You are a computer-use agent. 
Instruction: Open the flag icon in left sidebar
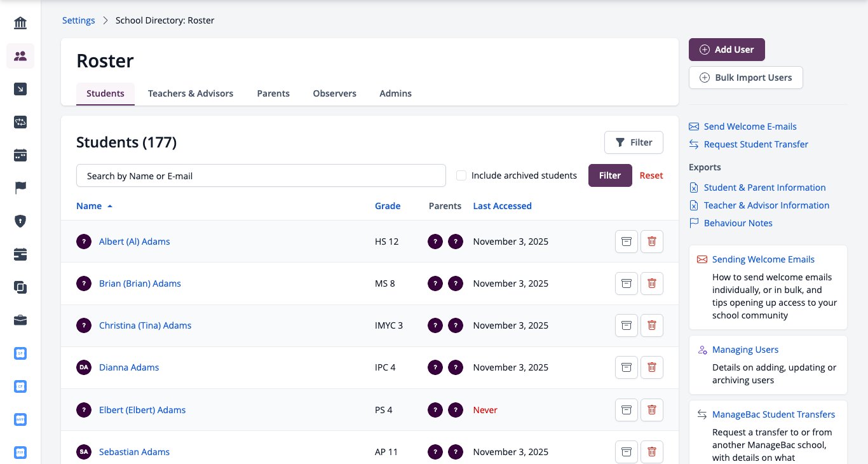[x=20, y=188]
